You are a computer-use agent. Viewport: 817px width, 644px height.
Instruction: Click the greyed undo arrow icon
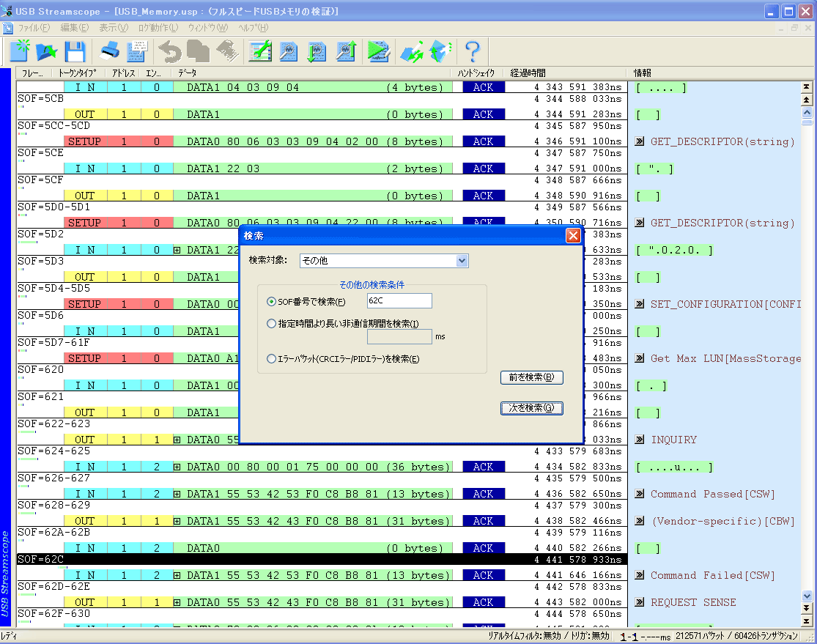[x=170, y=51]
